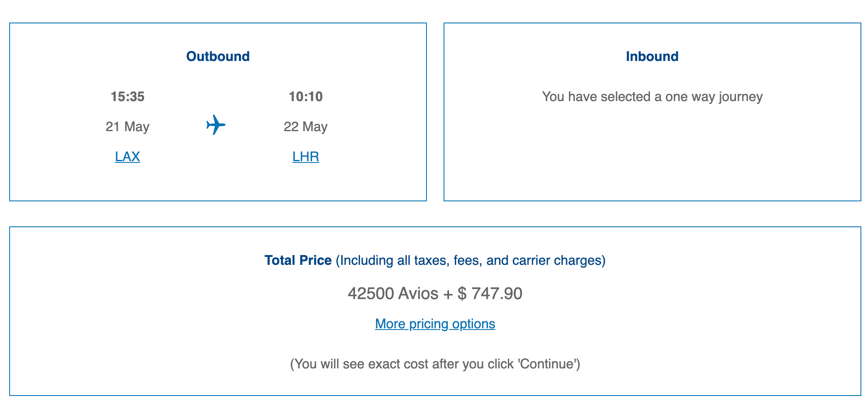Click the bold Total Price label
Viewport: 868px width, 411px height.
click(x=298, y=260)
